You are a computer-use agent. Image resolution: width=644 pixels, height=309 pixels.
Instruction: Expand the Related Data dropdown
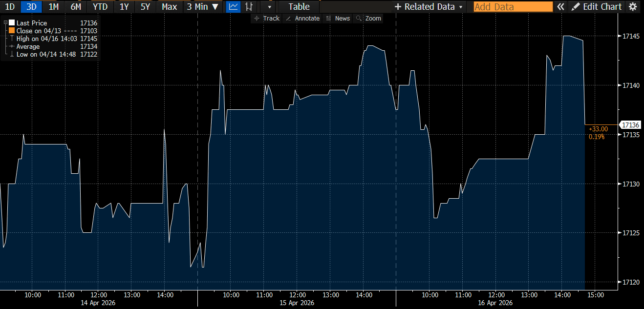click(x=429, y=7)
